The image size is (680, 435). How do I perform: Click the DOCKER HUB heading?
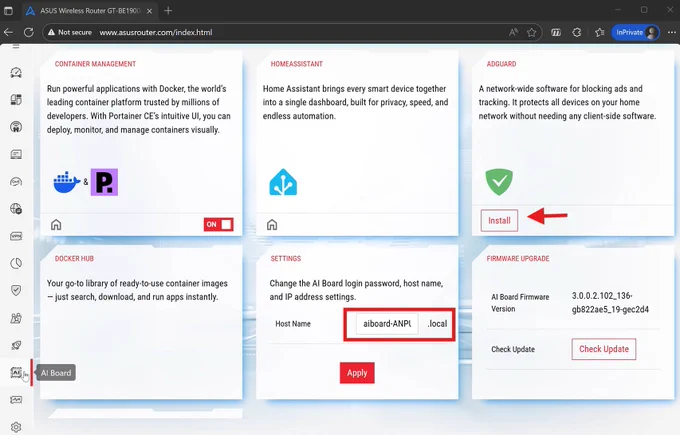click(x=74, y=258)
